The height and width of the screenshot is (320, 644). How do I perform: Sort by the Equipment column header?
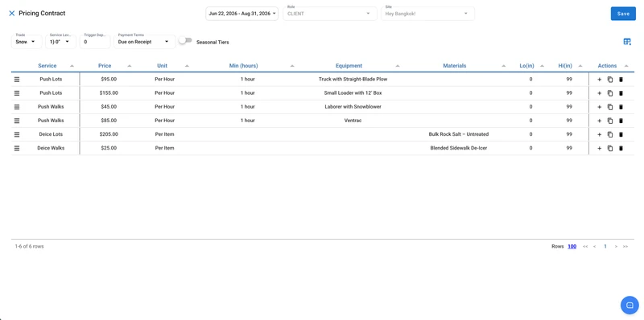(x=349, y=66)
